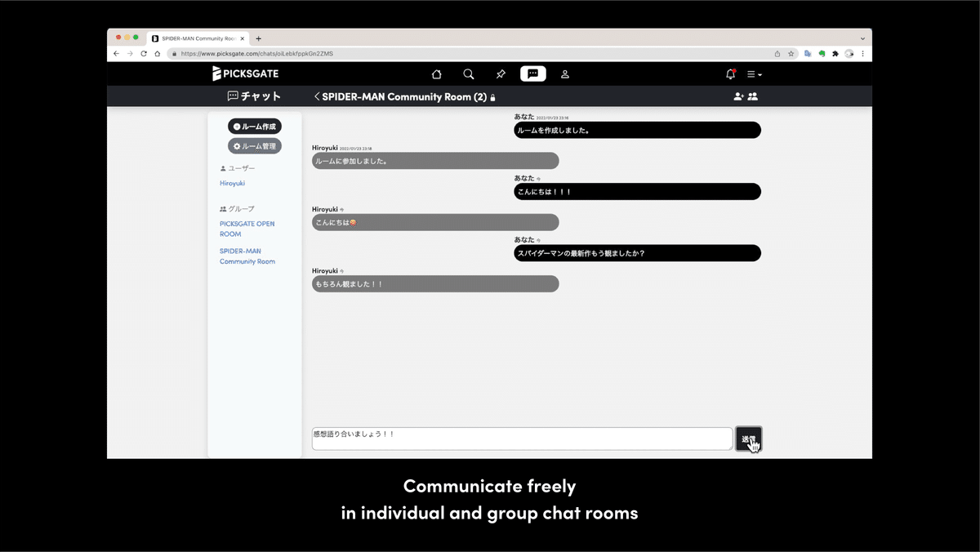Open PICKSGATE OPEN ROOM group
Image resolution: width=980 pixels, height=552 pixels.
(247, 229)
